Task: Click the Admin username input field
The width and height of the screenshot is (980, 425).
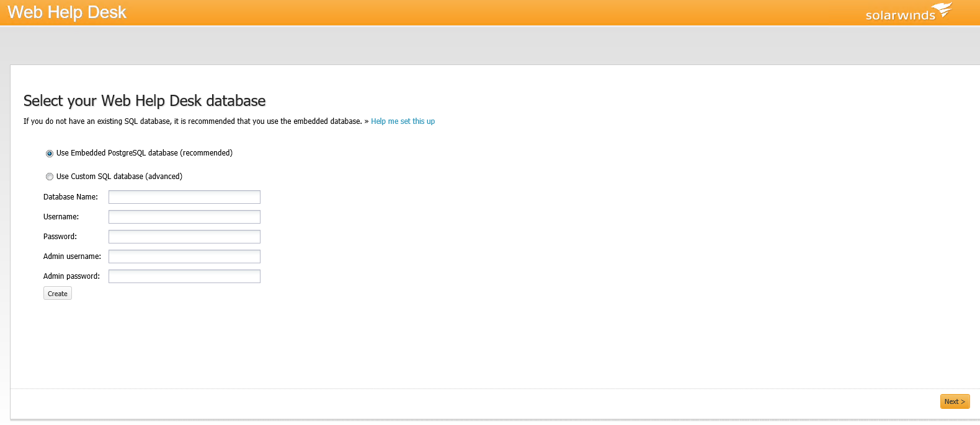Action: [184, 256]
